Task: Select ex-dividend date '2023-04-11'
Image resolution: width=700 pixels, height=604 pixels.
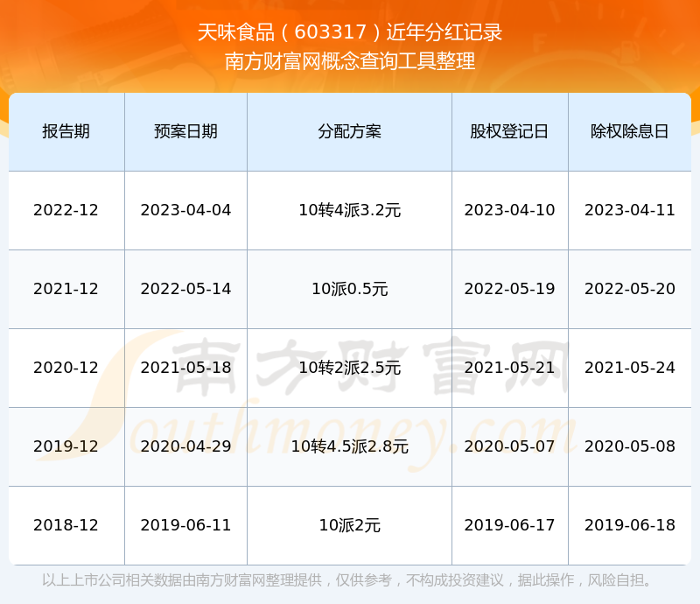Action: point(629,210)
